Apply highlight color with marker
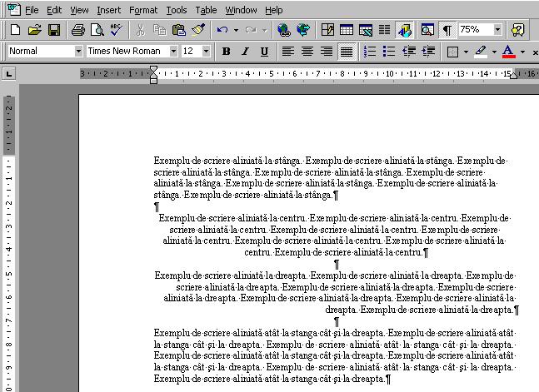Viewport: 539px width, 392px height. coord(481,52)
